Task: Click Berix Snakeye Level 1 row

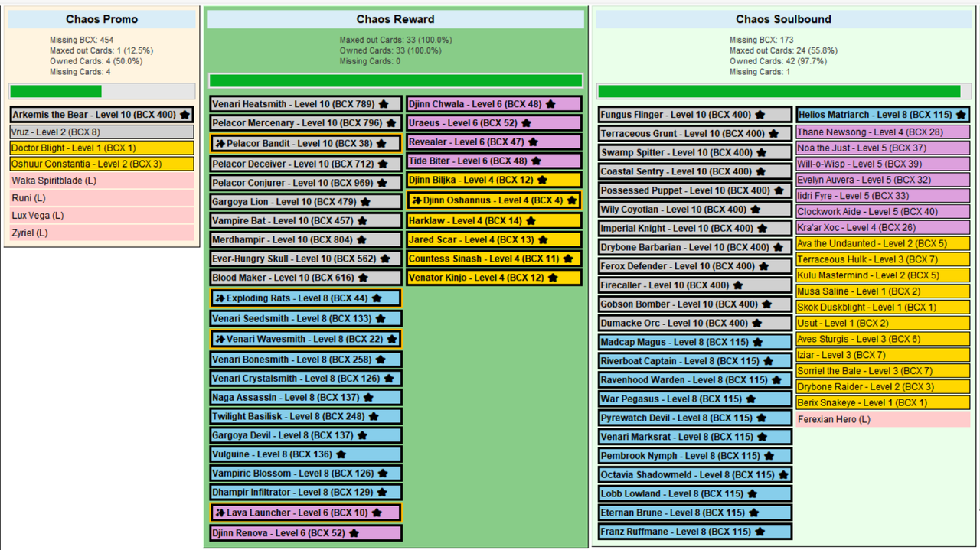Action: coord(883,403)
